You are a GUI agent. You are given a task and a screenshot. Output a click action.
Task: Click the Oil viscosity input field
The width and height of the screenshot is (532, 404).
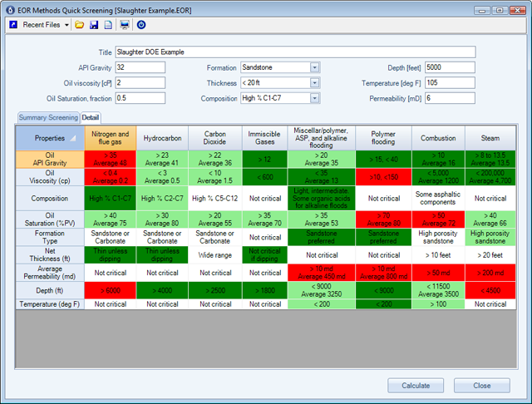coord(140,83)
